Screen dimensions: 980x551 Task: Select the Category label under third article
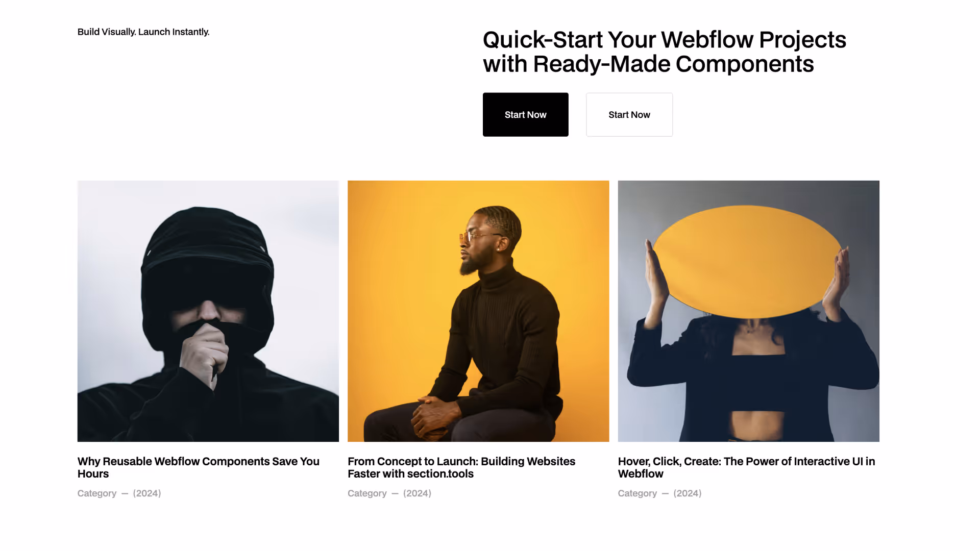coord(637,493)
